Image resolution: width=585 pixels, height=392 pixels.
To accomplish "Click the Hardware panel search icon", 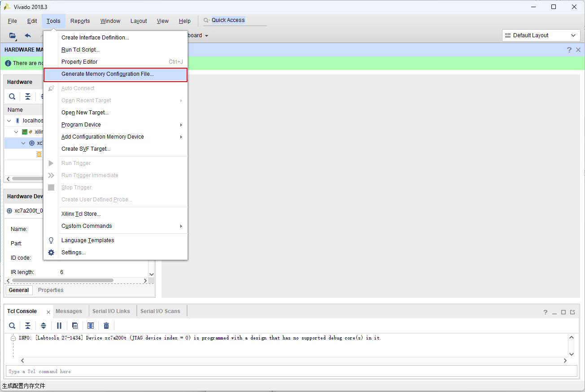I will [x=12, y=96].
